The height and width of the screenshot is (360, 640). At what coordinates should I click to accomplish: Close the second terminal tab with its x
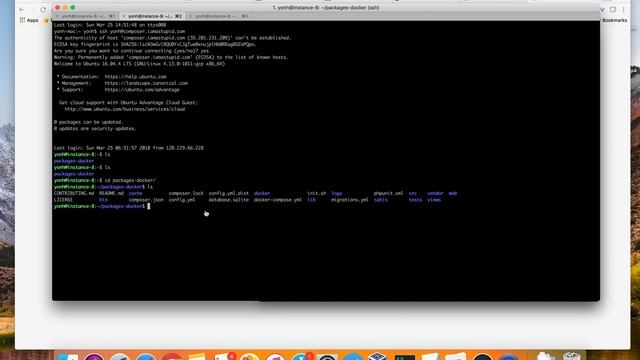[124, 16]
